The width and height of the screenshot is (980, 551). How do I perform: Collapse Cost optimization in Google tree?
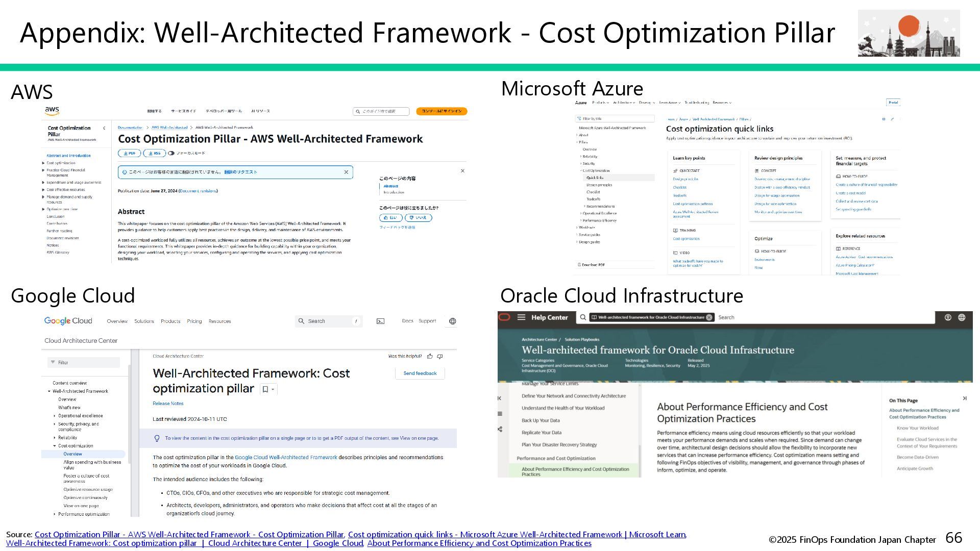point(55,446)
